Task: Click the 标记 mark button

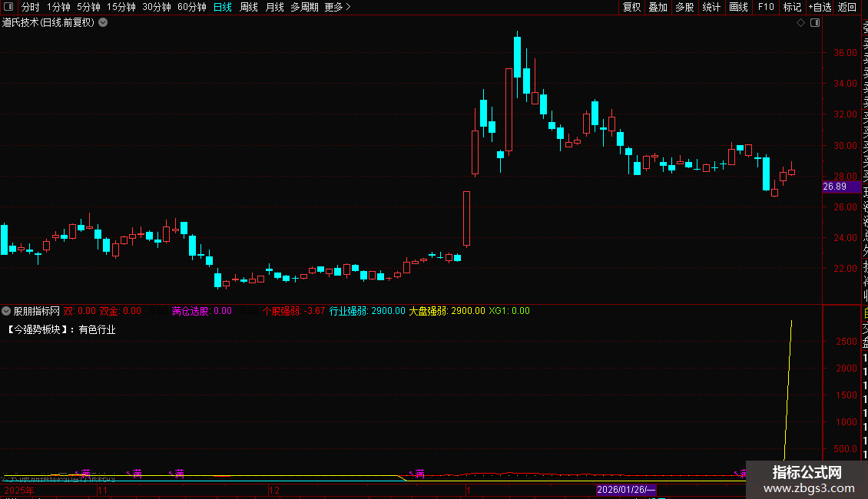Action: coord(792,7)
